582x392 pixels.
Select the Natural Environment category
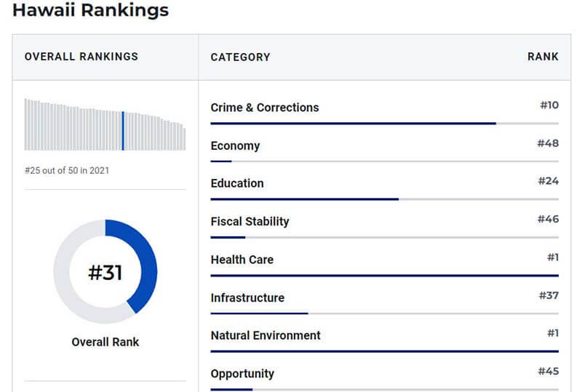(x=266, y=336)
